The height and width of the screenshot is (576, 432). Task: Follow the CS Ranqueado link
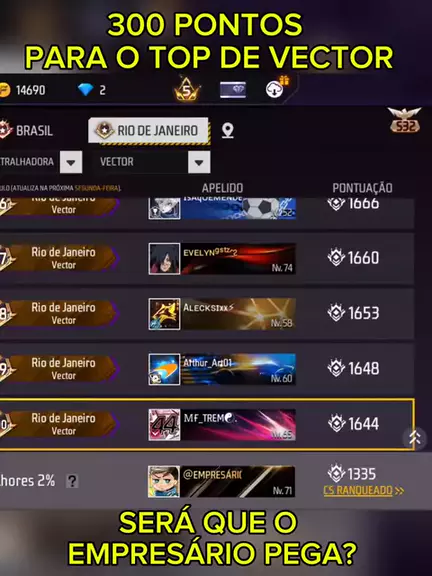point(363,490)
